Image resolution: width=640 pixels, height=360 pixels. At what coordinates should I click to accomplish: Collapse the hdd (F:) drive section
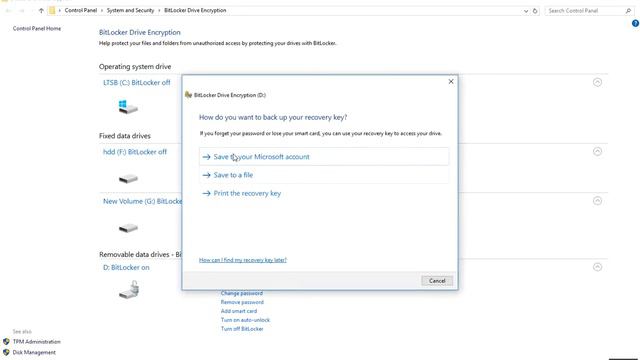coord(597,152)
